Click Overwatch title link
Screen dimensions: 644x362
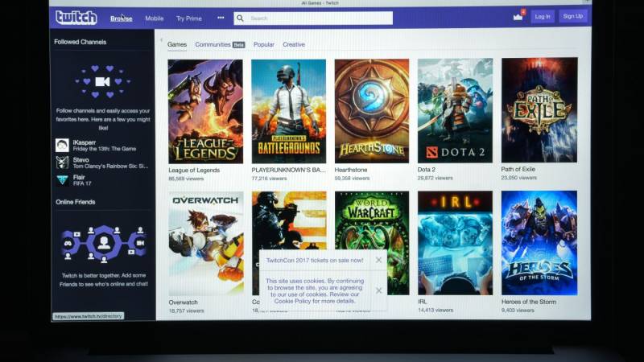(x=183, y=302)
